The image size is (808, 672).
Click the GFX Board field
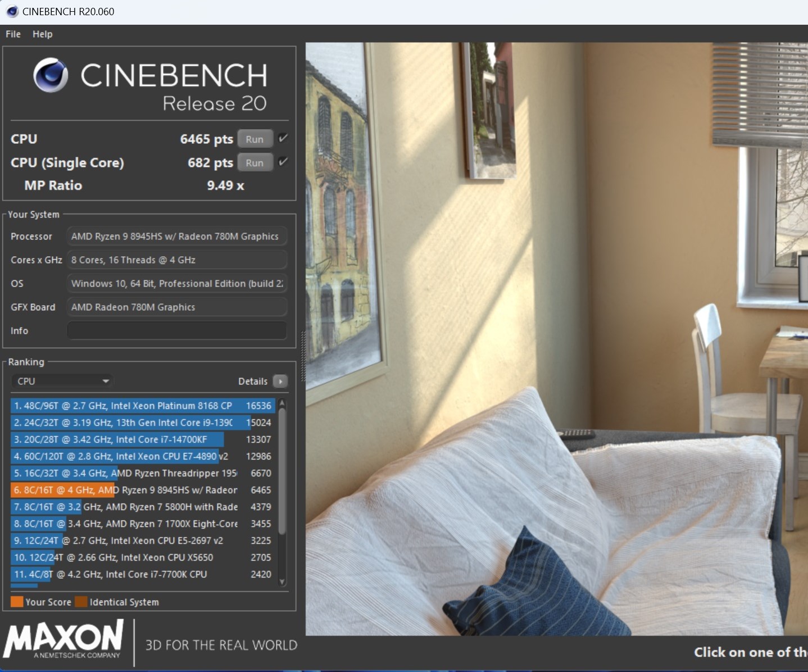[x=177, y=307]
